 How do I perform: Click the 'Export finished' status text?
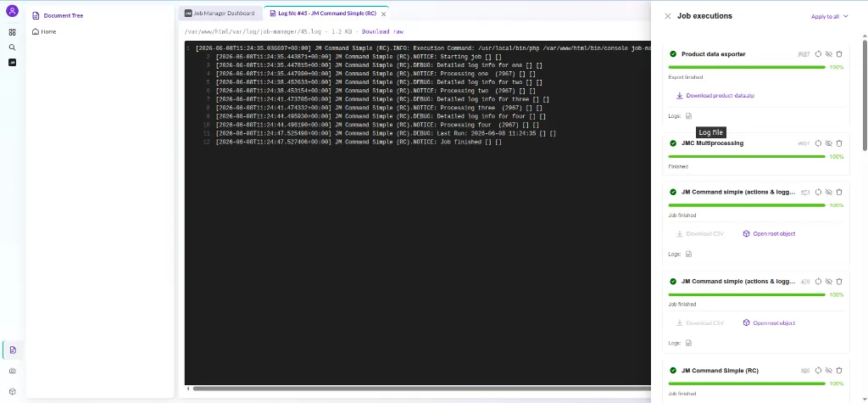click(x=685, y=77)
